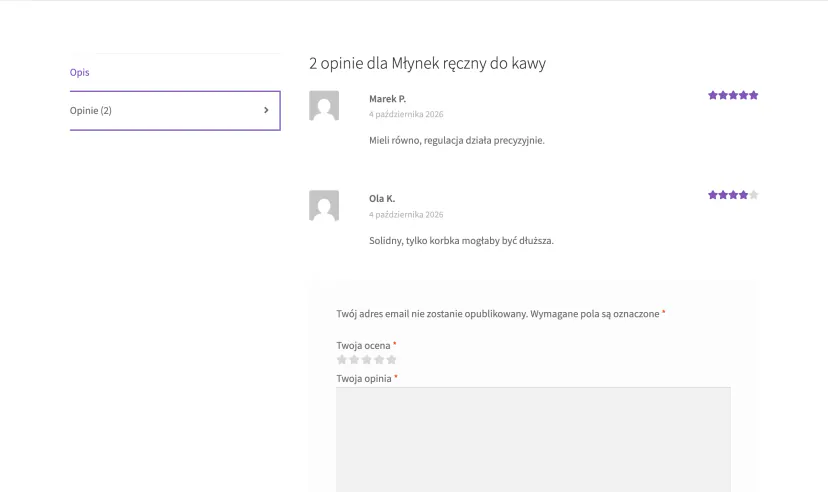Rate five stars under Twoja ocena
The image size is (828, 492).
click(x=391, y=359)
